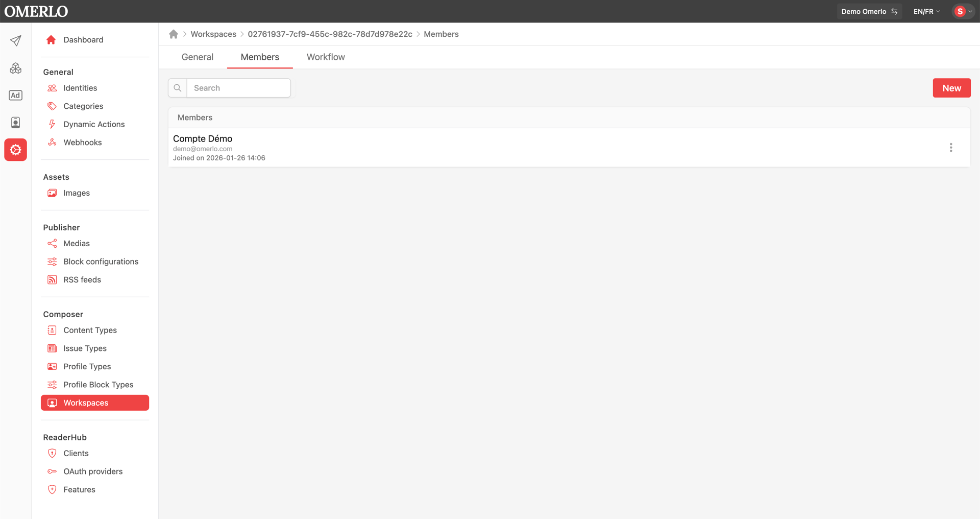Click the Issue Types icon

(52, 348)
